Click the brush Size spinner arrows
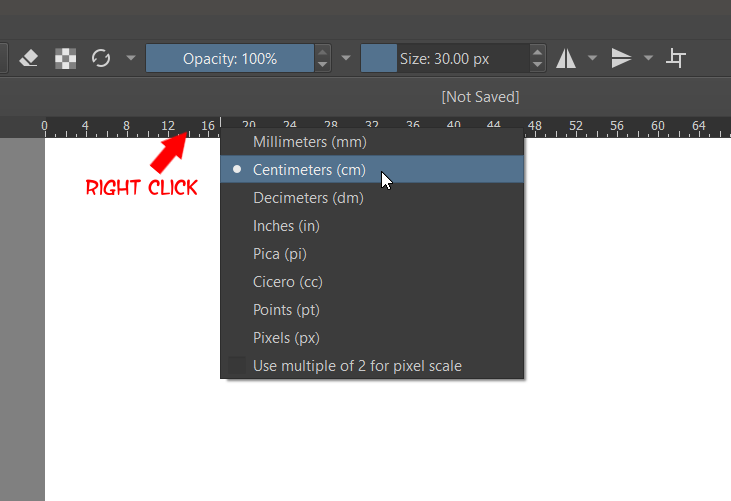This screenshot has width=731, height=501. click(538, 58)
